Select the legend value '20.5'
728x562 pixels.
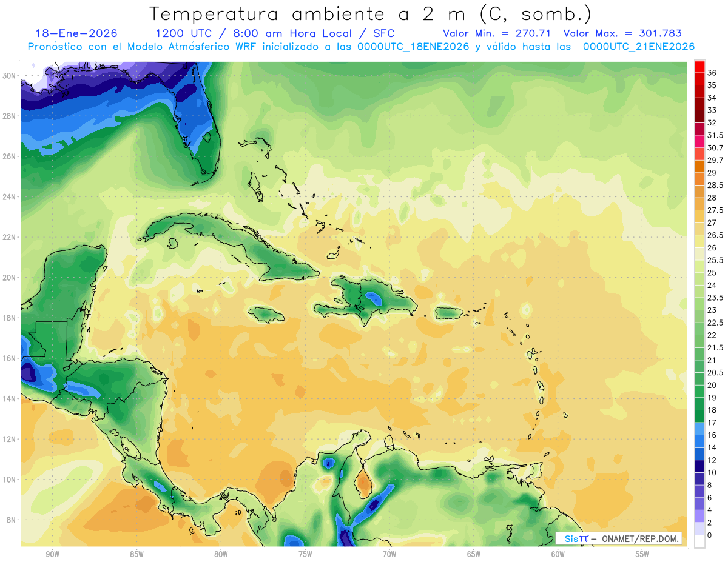click(x=715, y=373)
